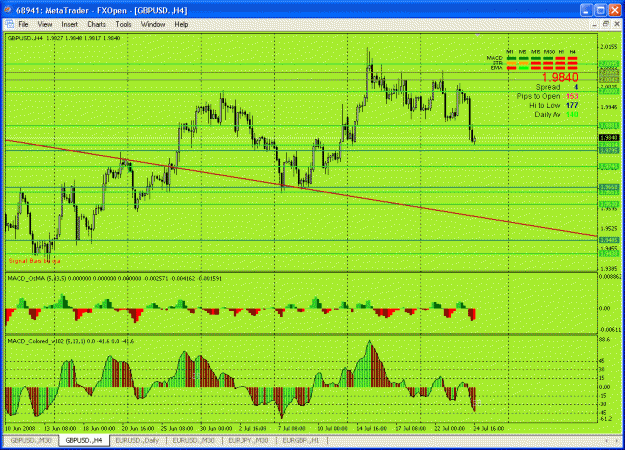Image resolution: width=625 pixels, height=450 pixels.
Task: Switch to the EURJPY,M30 chart tab
Action: click(248, 440)
